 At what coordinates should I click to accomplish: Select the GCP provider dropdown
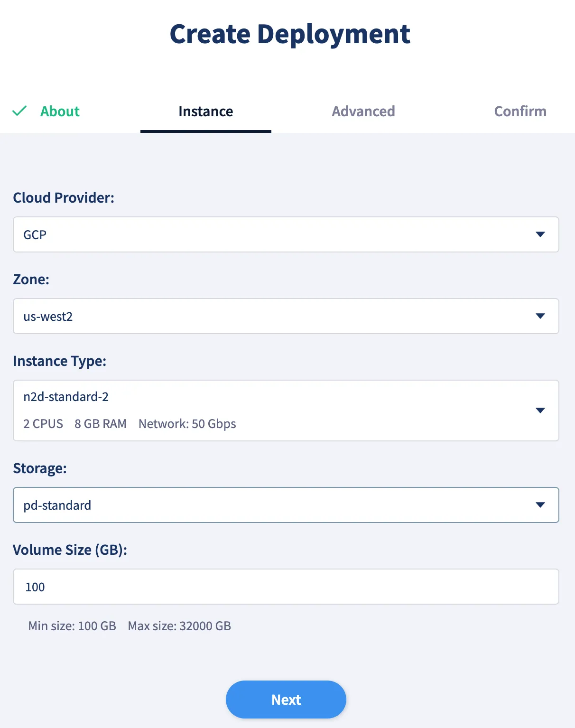tap(286, 234)
